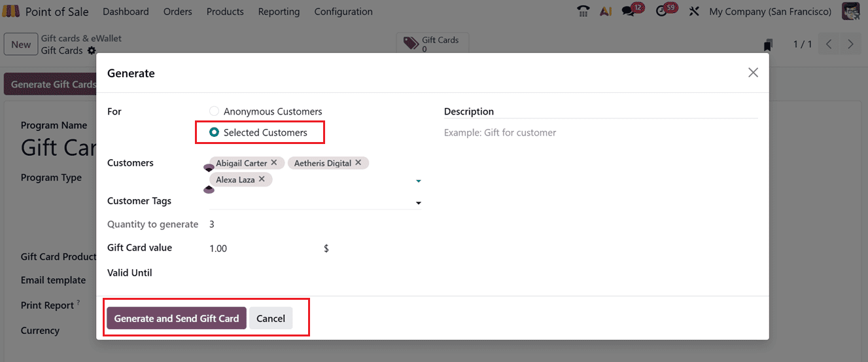Click the phone VoIP icon in the navbar
The width and height of the screenshot is (868, 362).
(583, 12)
